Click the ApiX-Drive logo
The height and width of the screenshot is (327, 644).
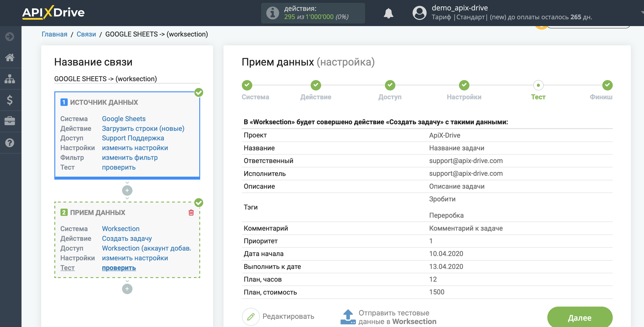coord(53,12)
